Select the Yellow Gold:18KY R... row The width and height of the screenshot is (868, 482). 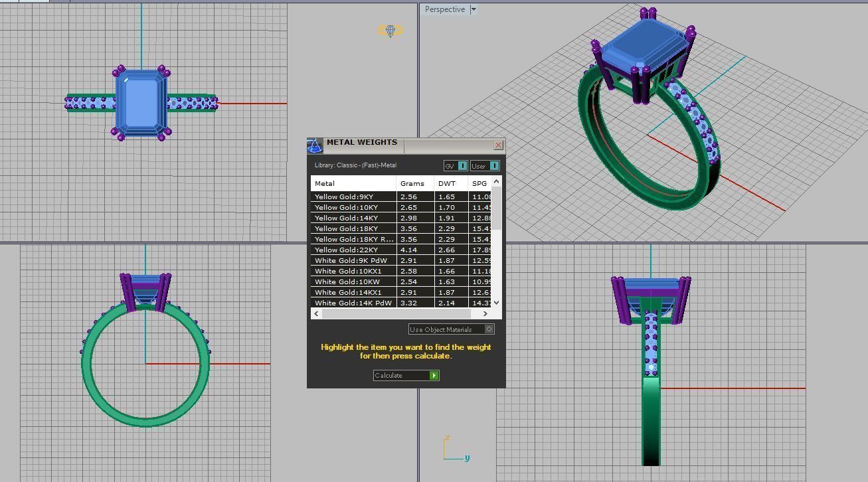coord(401,239)
